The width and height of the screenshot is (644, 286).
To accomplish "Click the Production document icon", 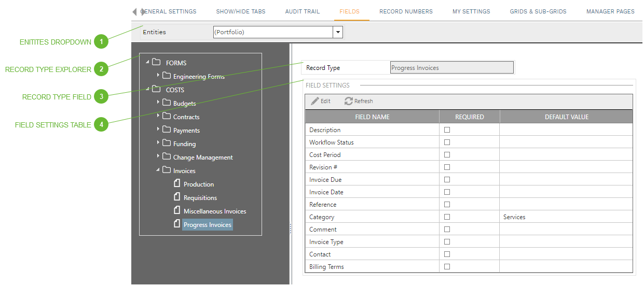I will point(177,184).
